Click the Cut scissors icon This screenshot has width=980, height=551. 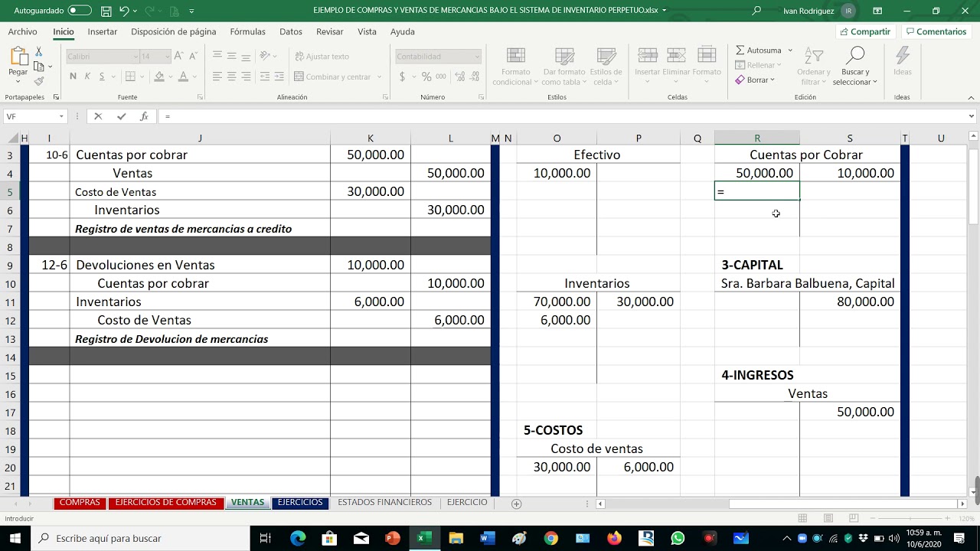(x=38, y=51)
